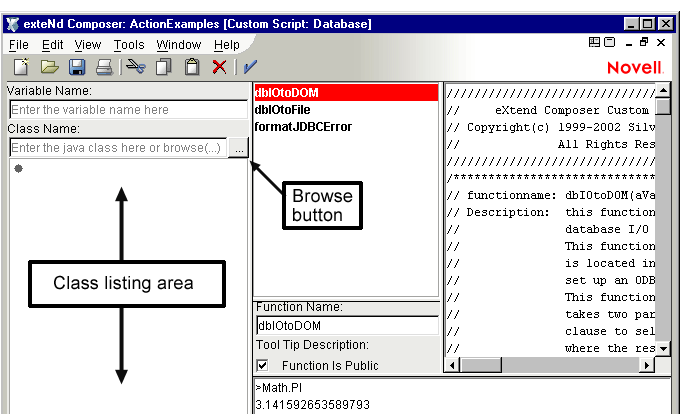Open the Help menu
The height and width of the screenshot is (414, 681).
tap(227, 45)
